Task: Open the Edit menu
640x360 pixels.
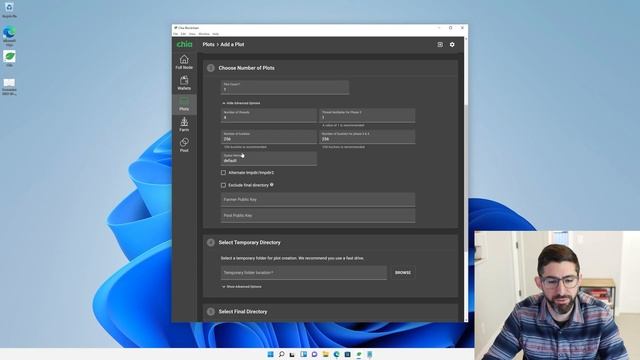Action: click(183, 34)
